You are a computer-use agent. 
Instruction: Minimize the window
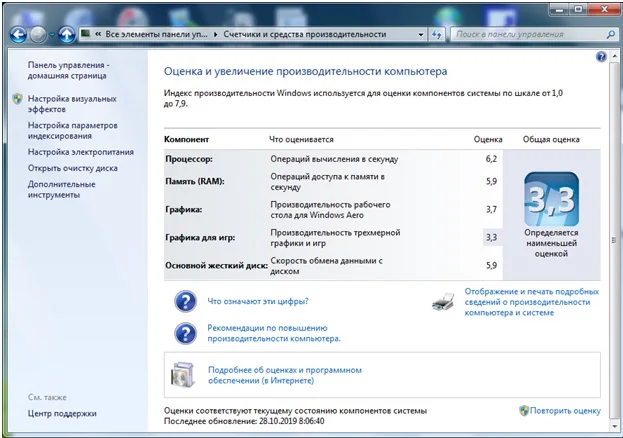coord(560,10)
